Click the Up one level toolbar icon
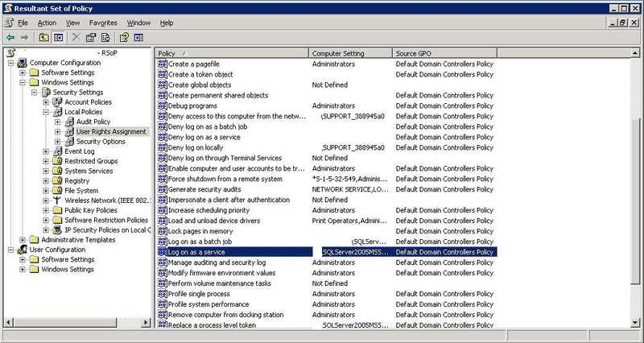The image size is (644, 343). point(43,37)
